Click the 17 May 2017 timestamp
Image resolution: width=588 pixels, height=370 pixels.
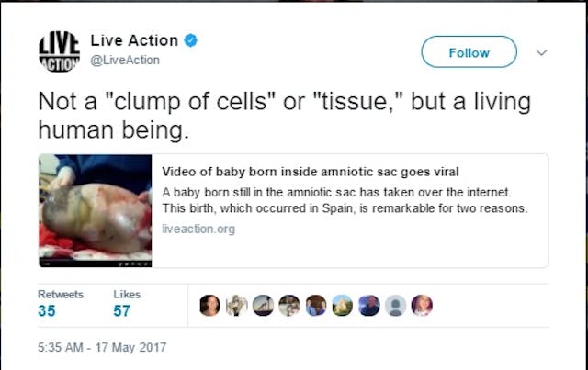pyautogui.click(x=102, y=348)
